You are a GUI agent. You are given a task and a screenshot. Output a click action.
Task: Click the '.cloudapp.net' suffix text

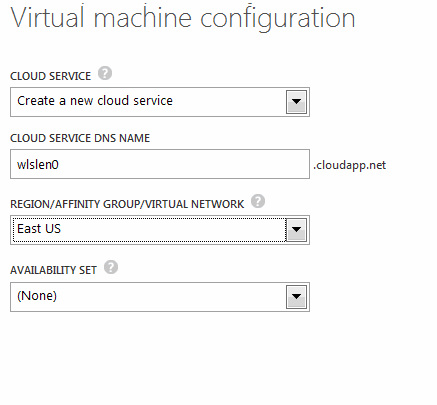[349, 165]
